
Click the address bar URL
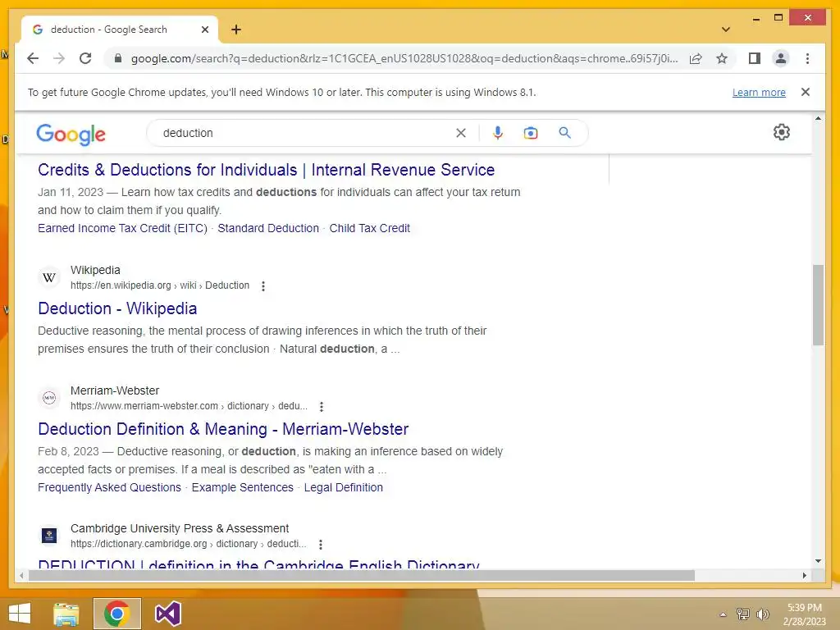[x=404, y=58]
